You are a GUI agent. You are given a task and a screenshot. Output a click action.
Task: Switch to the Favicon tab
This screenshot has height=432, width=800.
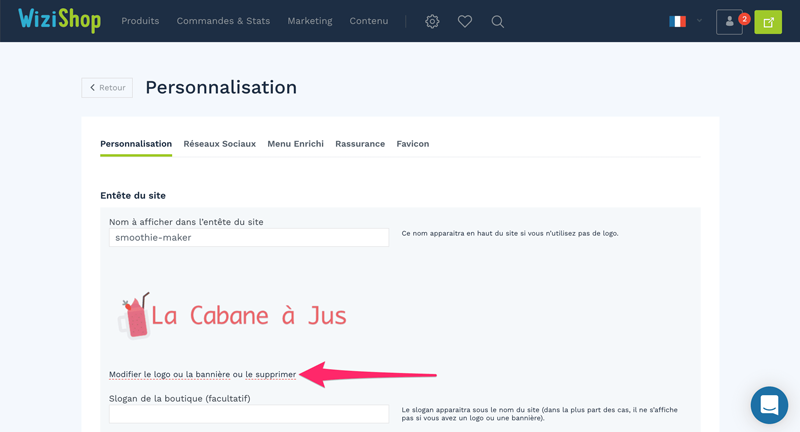[413, 144]
